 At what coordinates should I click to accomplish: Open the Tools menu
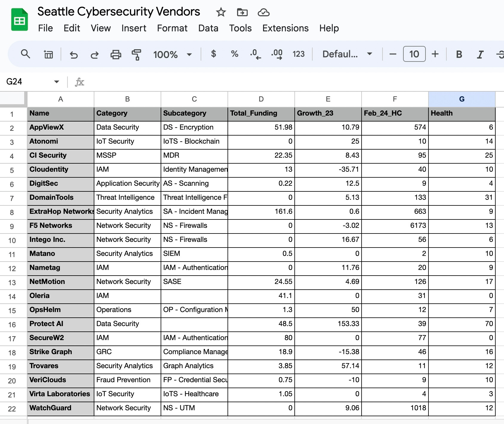pyautogui.click(x=240, y=28)
